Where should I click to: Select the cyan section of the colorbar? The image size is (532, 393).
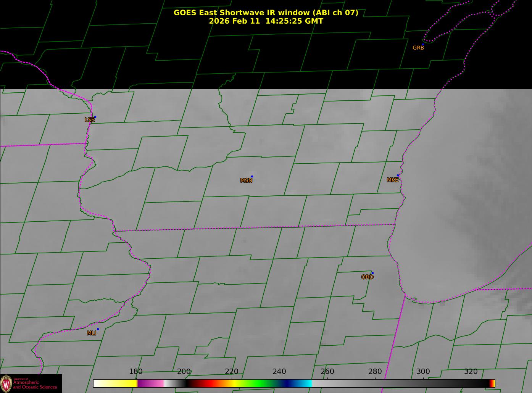305,383
